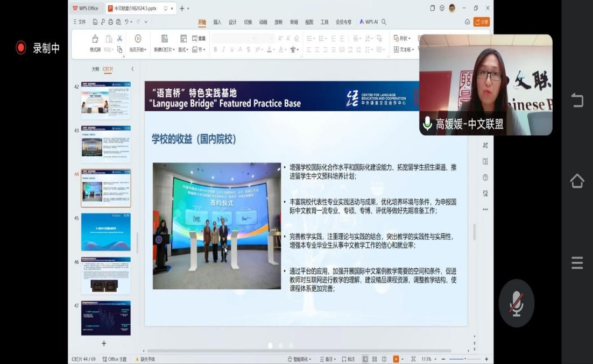Open the zoom percentage 113% dropdown

[x=429, y=359]
